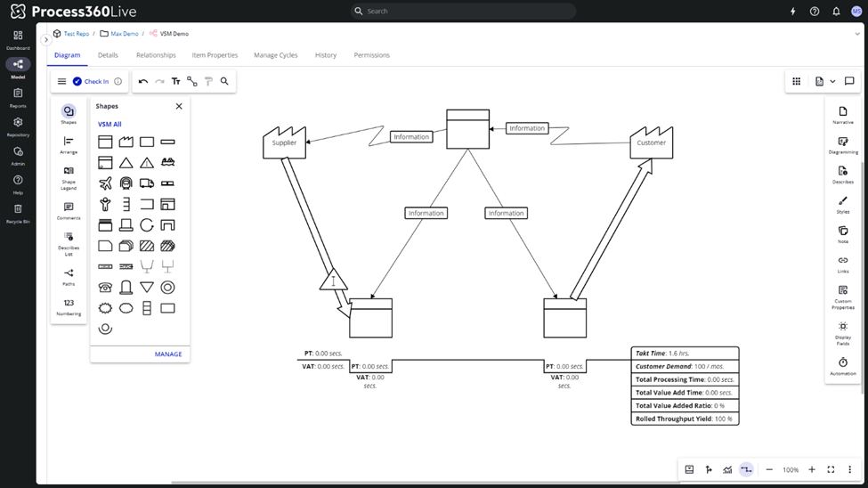
Task: Open the hamburger menu in toolbar
Action: click(x=61, y=81)
